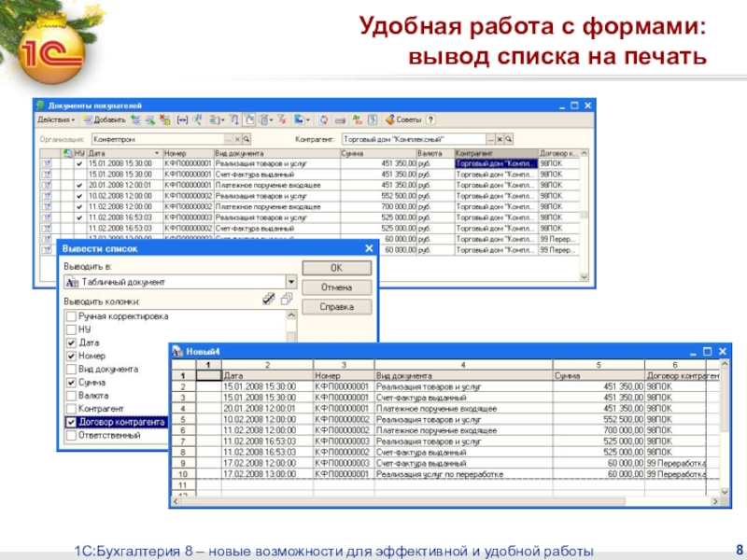
Task: Click the refresh icon in the toolbar
Action: click(323, 120)
